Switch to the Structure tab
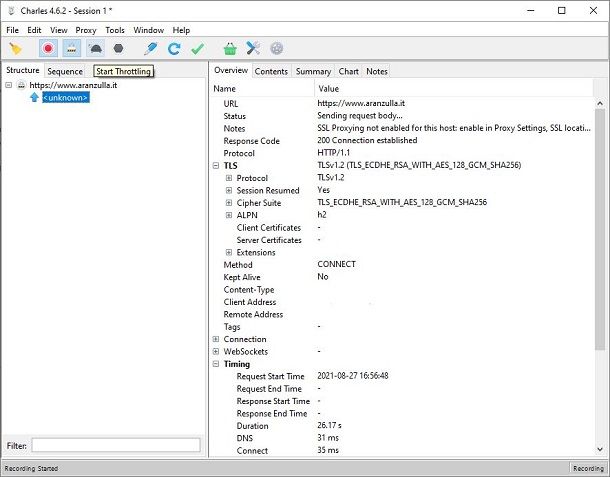 [23, 70]
